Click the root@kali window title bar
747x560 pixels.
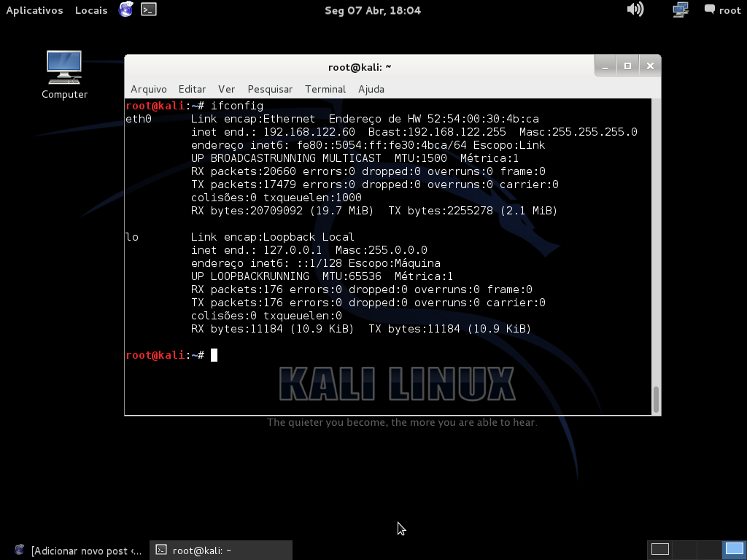point(360,67)
